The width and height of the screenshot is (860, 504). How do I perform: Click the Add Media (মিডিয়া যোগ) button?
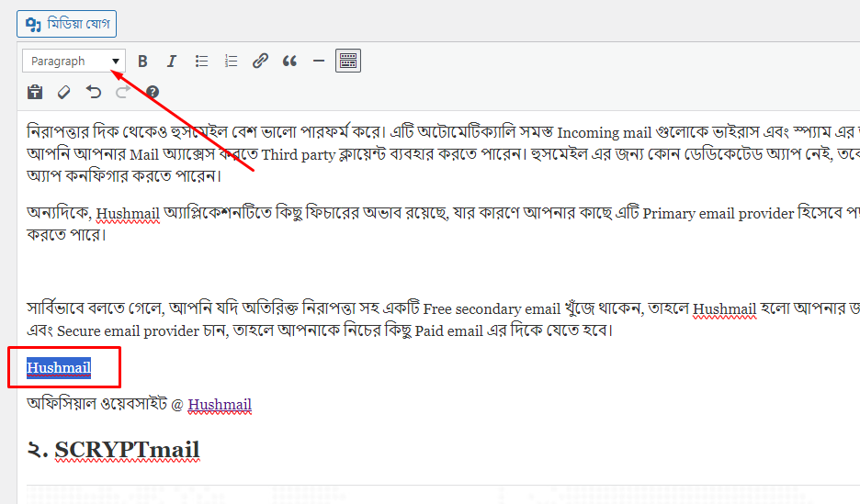[x=66, y=24]
